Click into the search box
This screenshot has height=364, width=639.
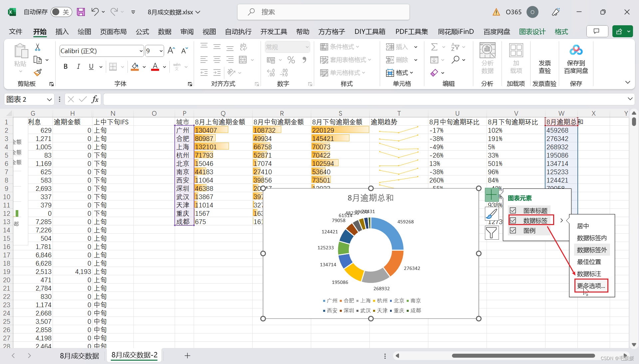(x=323, y=12)
